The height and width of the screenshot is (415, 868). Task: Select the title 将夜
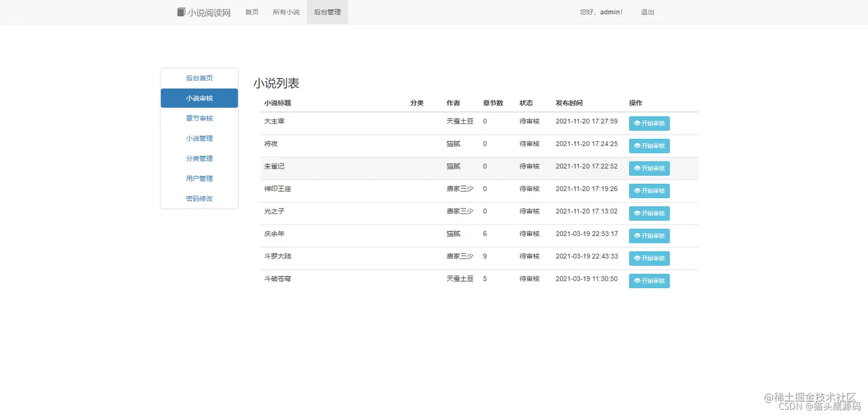click(x=271, y=143)
